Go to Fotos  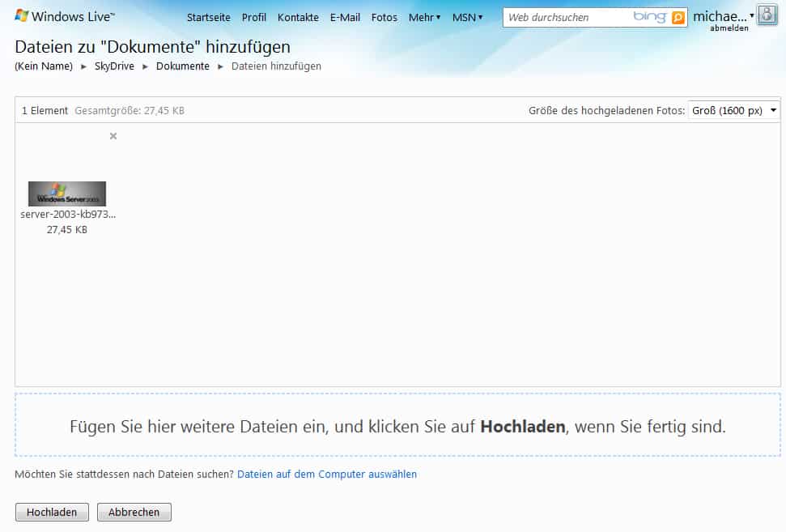[x=384, y=18]
